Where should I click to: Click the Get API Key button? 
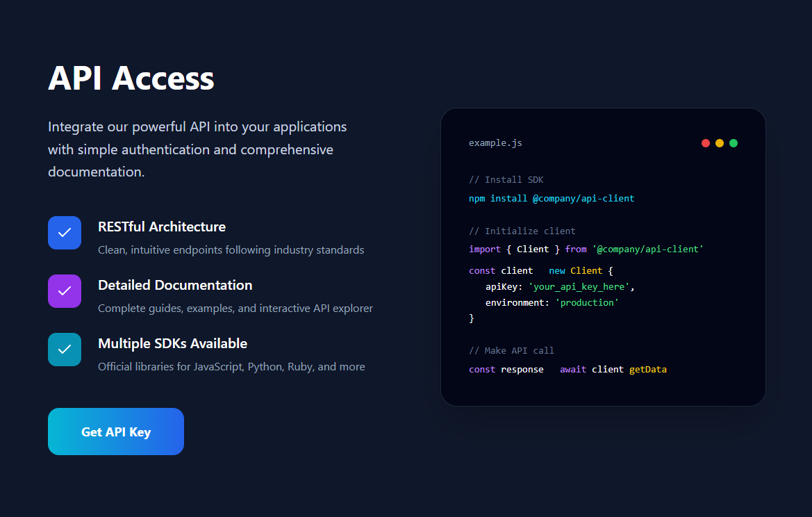pyautogui.click(x=115, y=432)
